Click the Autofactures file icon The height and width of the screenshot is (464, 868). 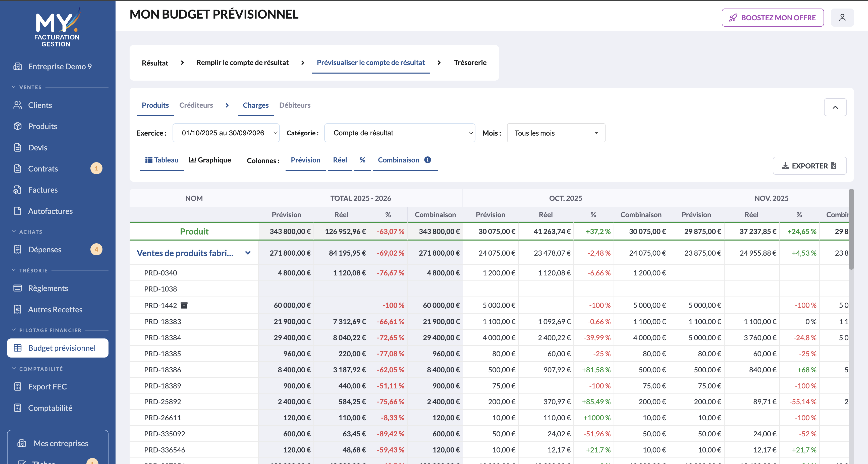click(x=18, y=211)
